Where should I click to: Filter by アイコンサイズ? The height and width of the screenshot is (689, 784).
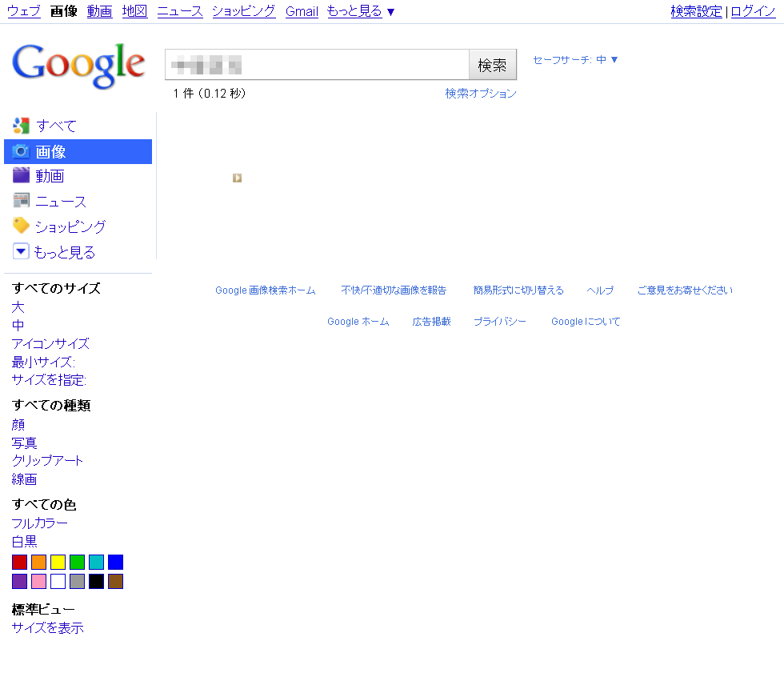[x=50, y=344]
